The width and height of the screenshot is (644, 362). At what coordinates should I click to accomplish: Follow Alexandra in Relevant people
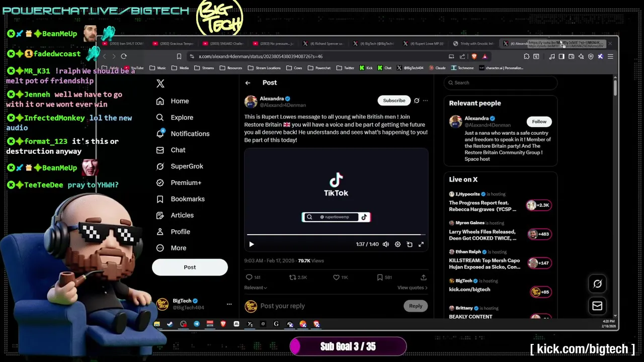click(539, 121)
